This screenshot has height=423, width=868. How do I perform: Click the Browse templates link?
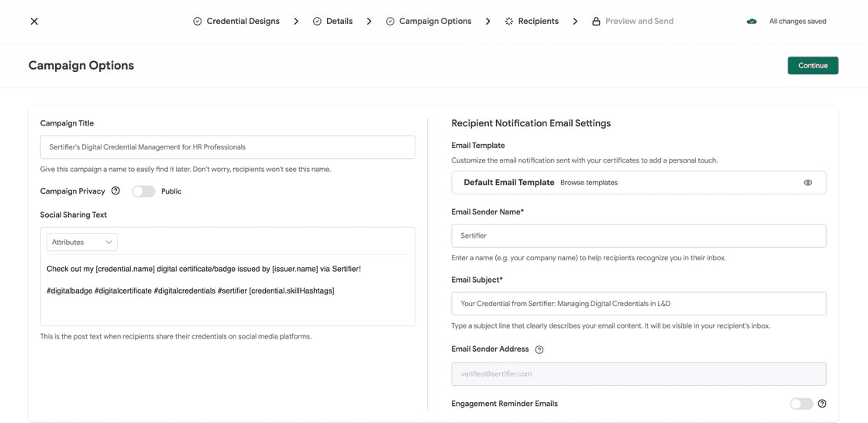pyautogui.click(x=589, y=183)
